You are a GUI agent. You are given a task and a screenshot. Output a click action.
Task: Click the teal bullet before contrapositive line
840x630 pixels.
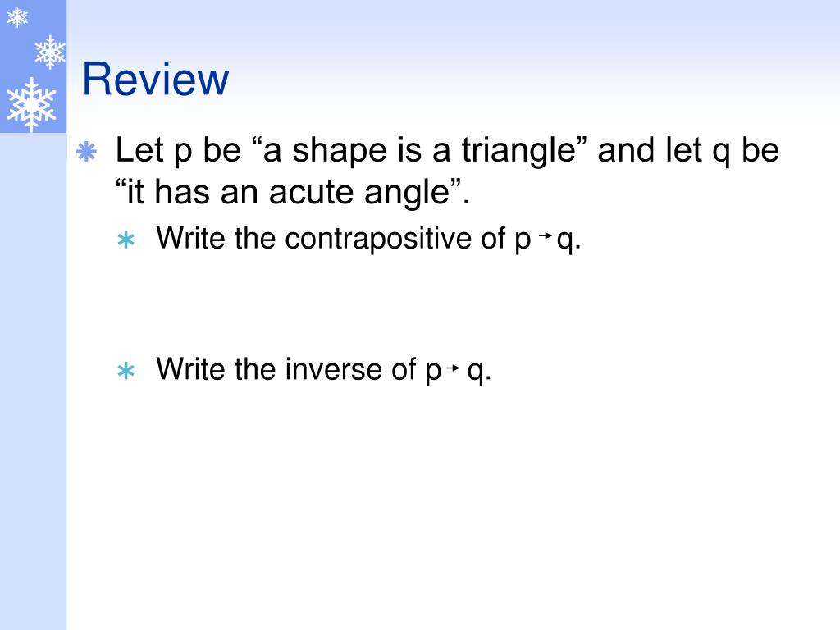coord(126,240)
